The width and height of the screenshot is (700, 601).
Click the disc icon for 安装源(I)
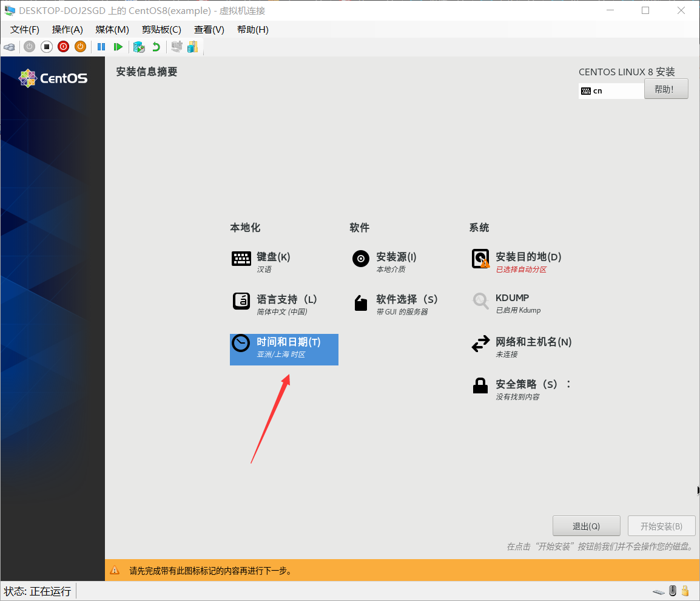coord(361,258)
